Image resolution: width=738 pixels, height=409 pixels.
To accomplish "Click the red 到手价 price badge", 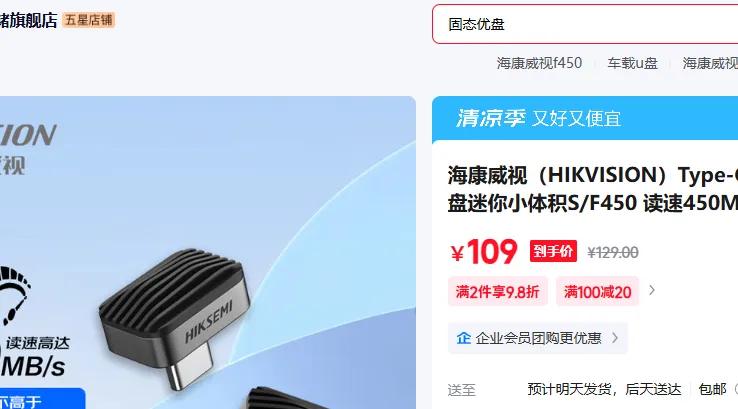I will (x=553, y=251).
